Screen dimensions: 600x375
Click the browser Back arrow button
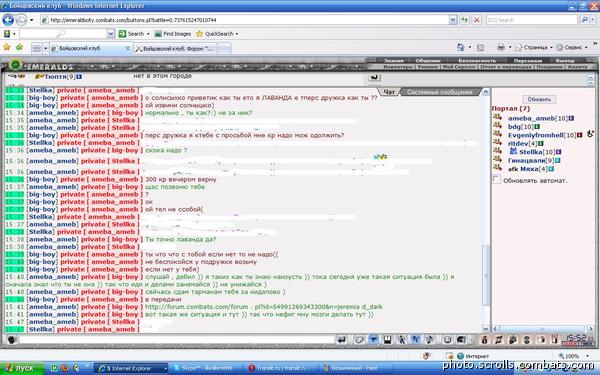[x=8, y=20]
